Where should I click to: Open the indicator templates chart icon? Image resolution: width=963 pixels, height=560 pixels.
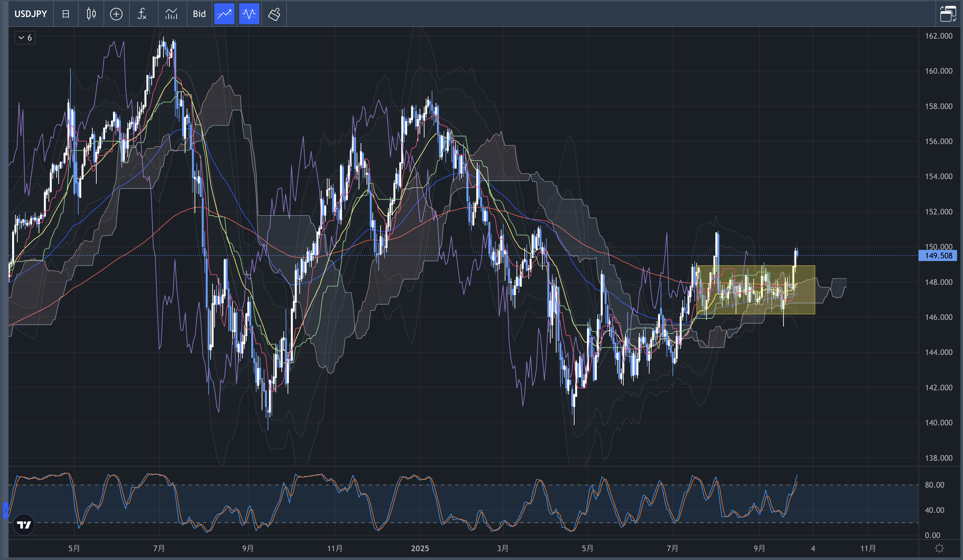pos(171,14)
